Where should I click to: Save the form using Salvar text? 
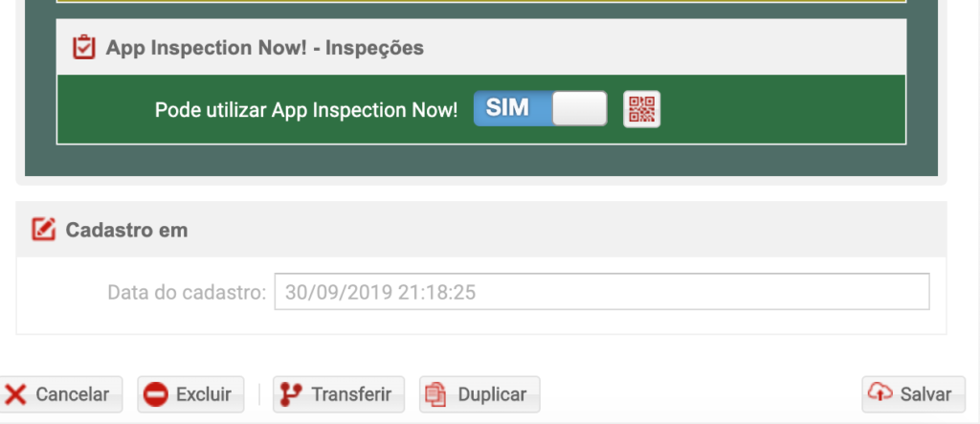click(x=925, y=394)
